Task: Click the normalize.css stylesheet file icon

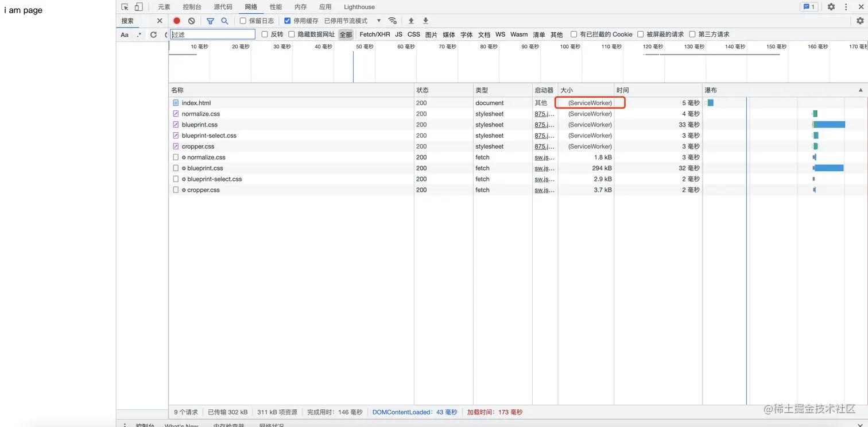Action: click(176, 114)
